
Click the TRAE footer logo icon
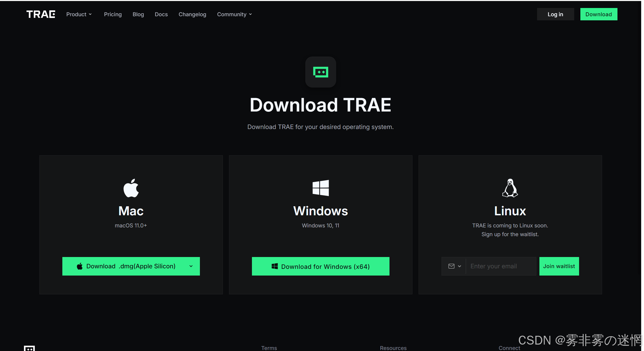[x=29, y=348]
